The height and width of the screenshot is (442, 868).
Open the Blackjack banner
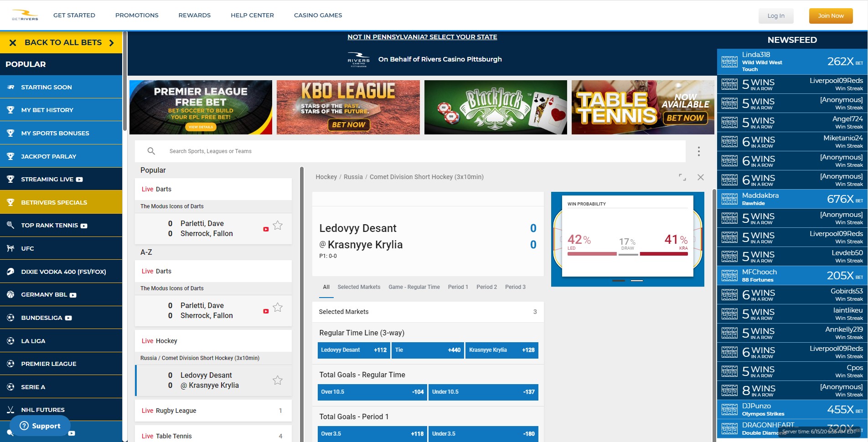496,108
